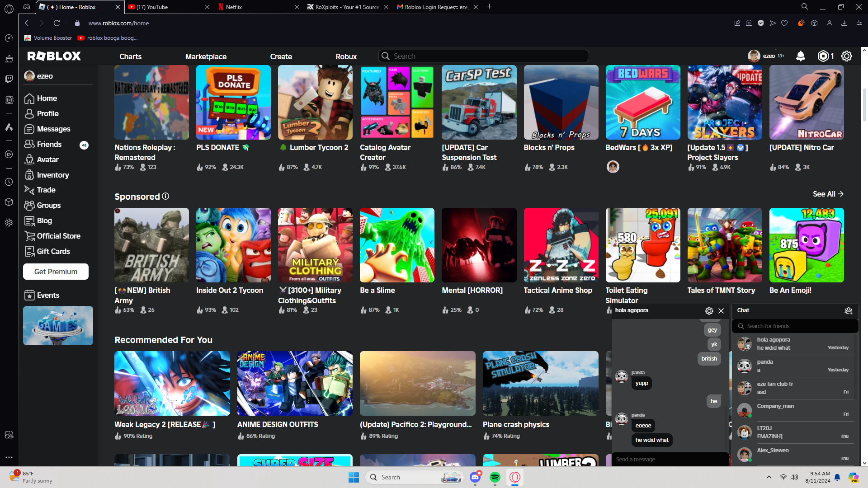Reload the page with refresh button
Viewport: 868px width, 488px height.
(57, 23)
